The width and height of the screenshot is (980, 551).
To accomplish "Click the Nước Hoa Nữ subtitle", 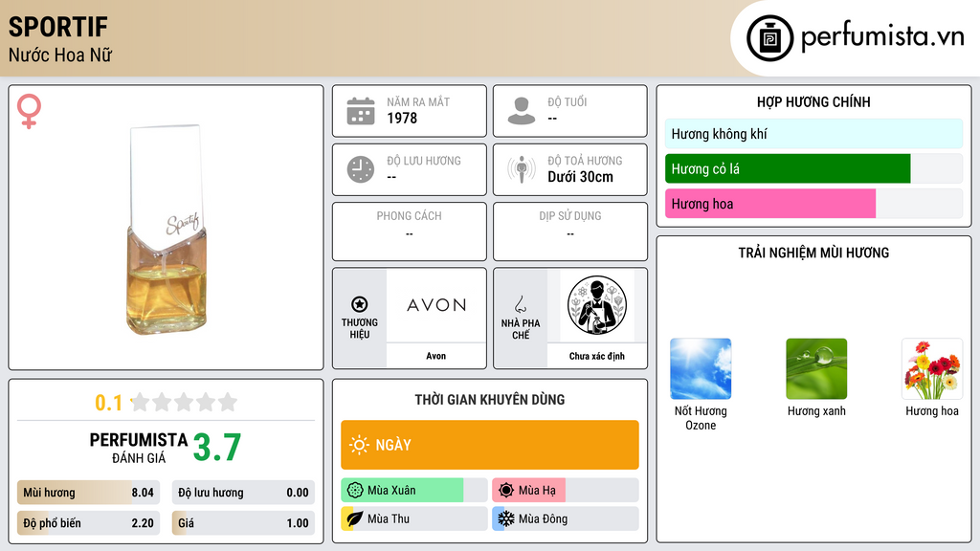I will click(60, 55).
